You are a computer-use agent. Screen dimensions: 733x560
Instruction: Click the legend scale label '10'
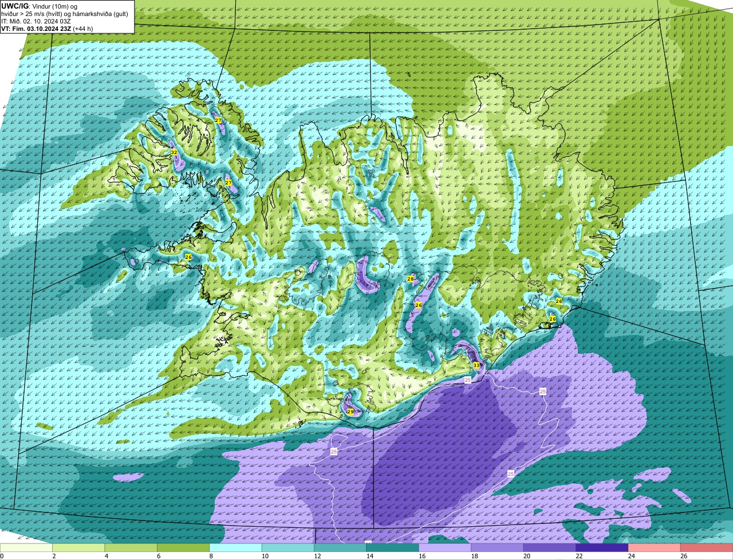click(265, 556)
